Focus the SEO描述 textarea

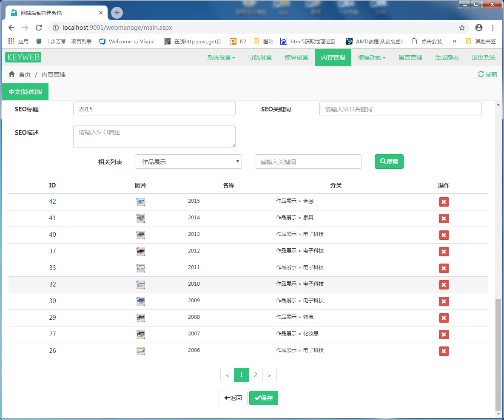click(x=154, y=136)
